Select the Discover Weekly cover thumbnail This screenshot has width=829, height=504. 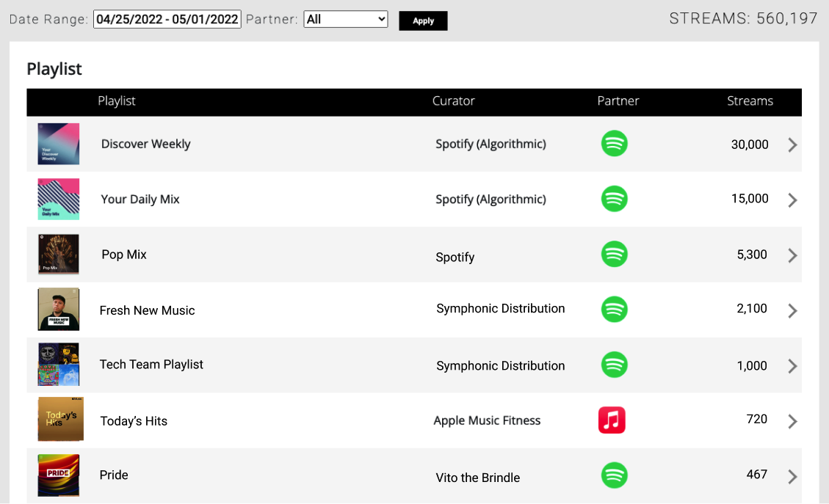(59, 144)
